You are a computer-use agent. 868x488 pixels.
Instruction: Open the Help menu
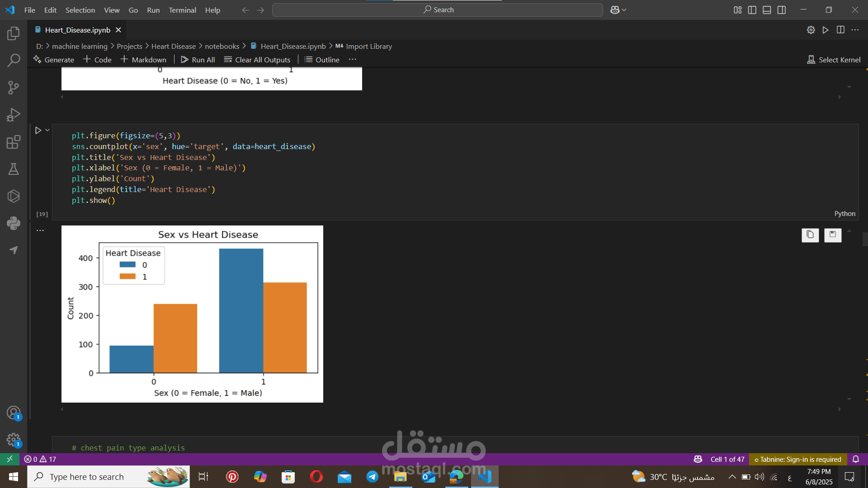tap(212, 10)
